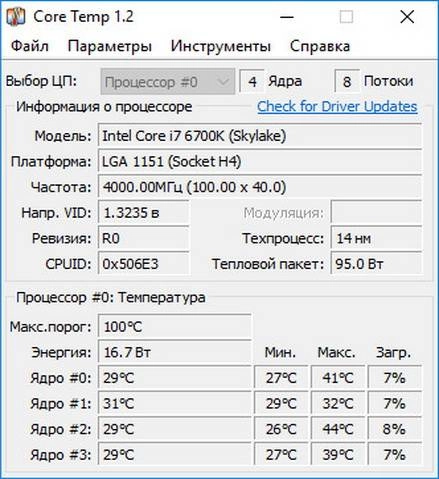Image resolution: width=439 pixels, height=479 pixels.
Task: Click the Check for Driver Updates link
Action: 337,107
